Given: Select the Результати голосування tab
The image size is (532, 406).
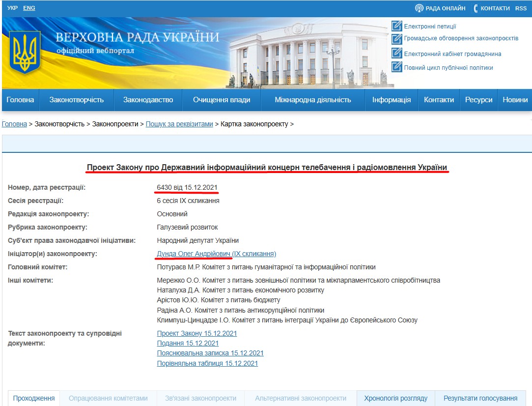Looking at the screenshot, I should click(x=480, y=398).
